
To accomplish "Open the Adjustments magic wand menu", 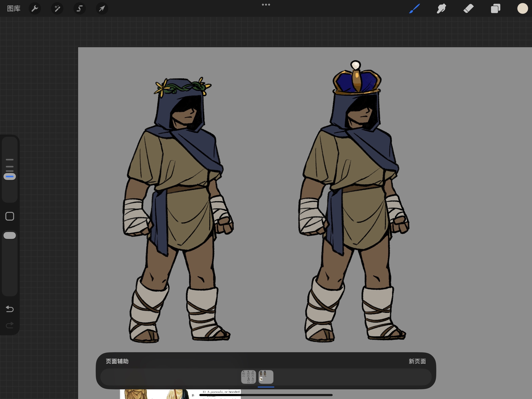I will click(57, 9).
